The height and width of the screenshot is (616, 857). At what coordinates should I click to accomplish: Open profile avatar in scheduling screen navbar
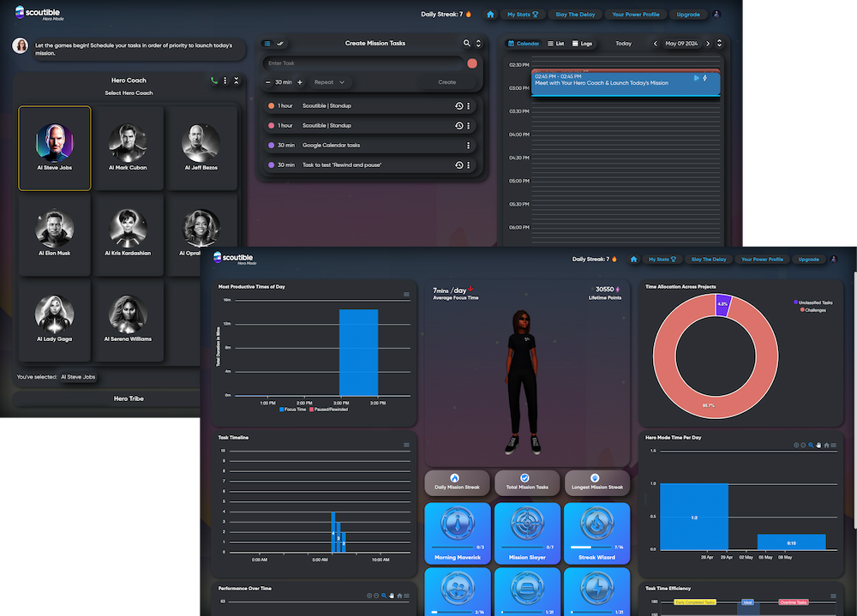pos(717,15)
